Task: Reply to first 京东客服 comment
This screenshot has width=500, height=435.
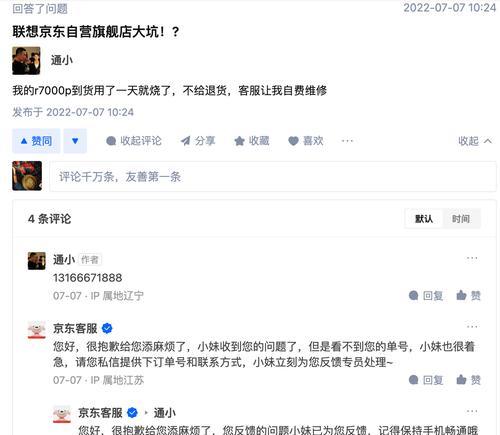Action: click(426, 380)
